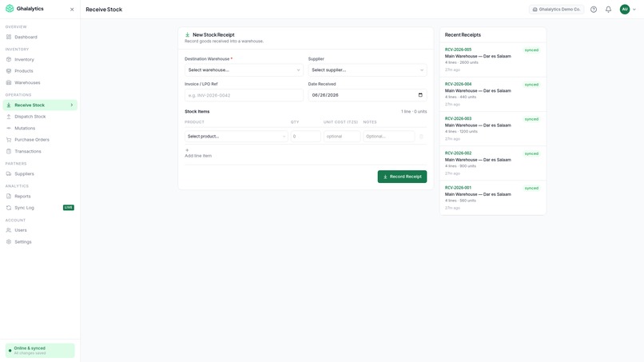Click the Purchase Orders cart icon
The width and height of the screenshot is (644, 362).
(9, 140)
